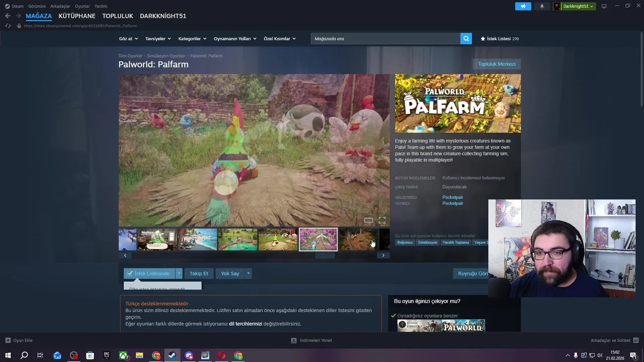The image size is (644, 362).
Task: Toggle the İstek Listesinde wishlist checkbox
Action: coord(130,274)
